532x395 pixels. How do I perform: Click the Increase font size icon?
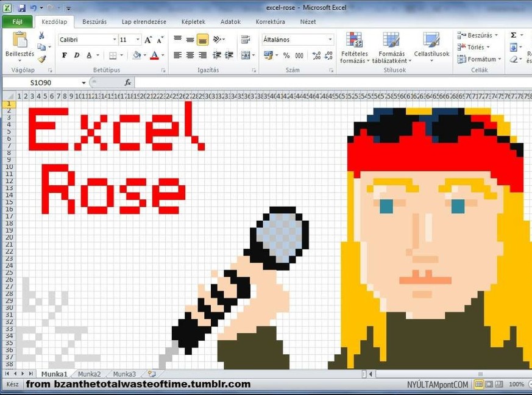[148, 40]
